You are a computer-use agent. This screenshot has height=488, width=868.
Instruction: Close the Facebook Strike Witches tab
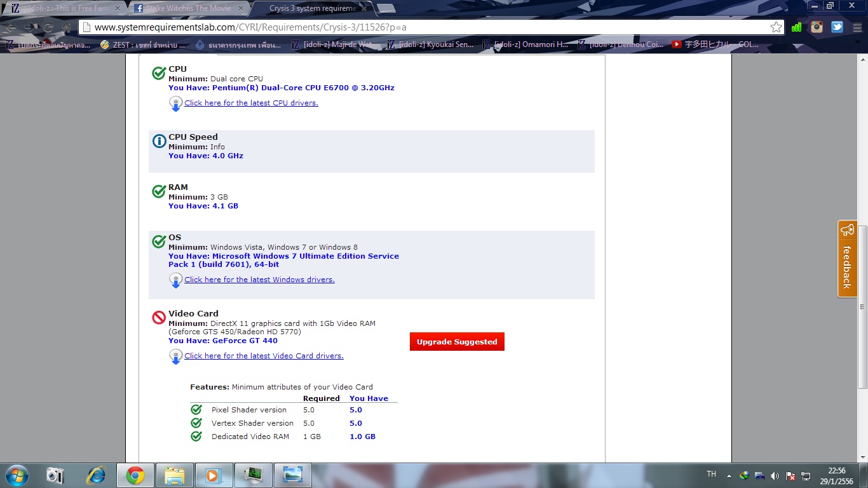click(x=240, y=8)
